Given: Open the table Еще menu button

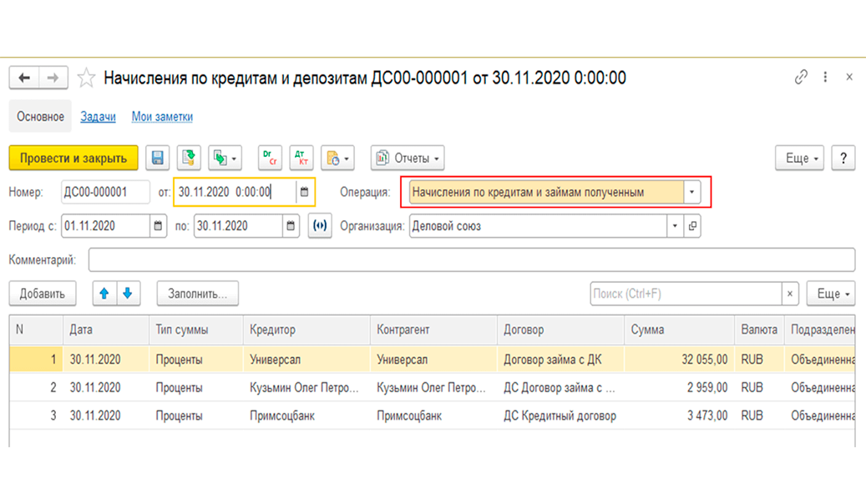Looking at the screenshot, I should tap(831, 294).
